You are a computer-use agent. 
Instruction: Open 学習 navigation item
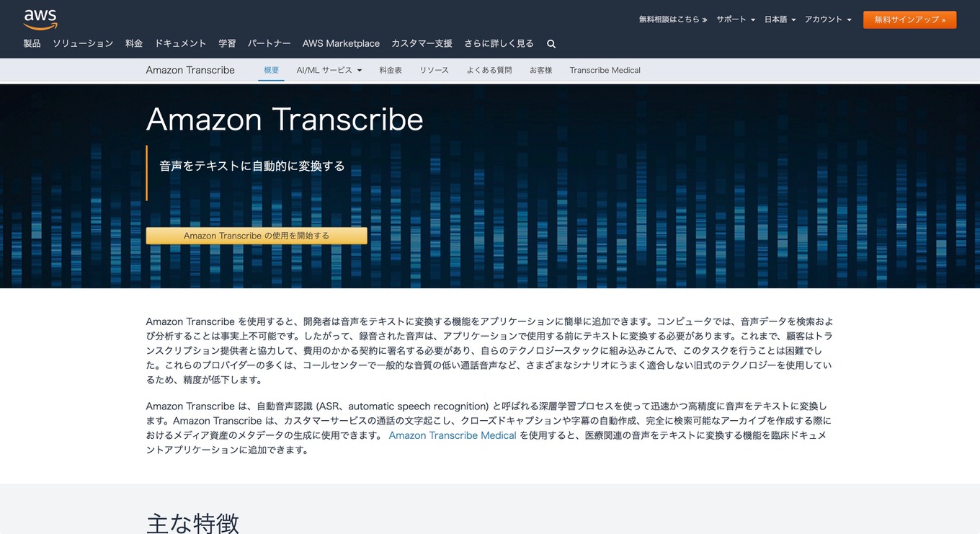[x=227, y=43]
